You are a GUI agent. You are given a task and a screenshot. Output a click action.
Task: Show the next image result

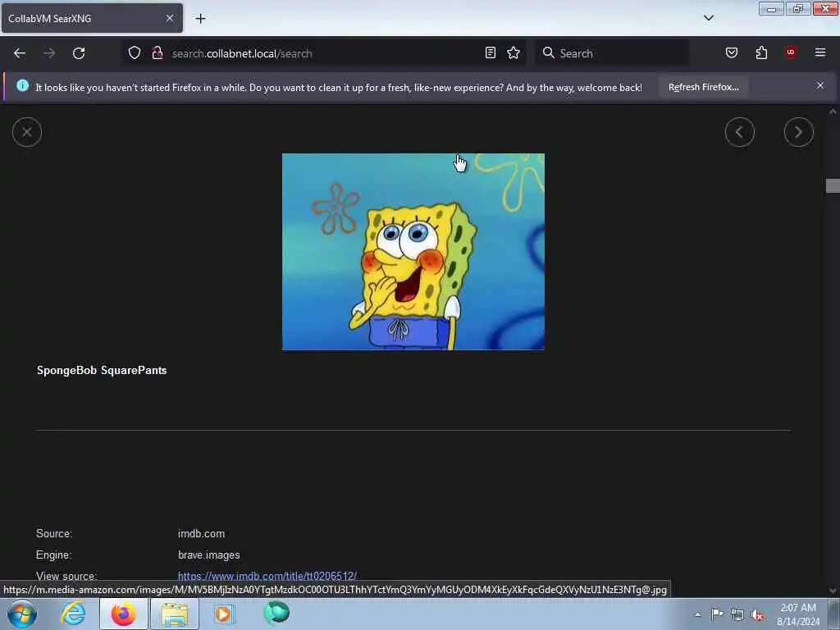tap(799, 132)
